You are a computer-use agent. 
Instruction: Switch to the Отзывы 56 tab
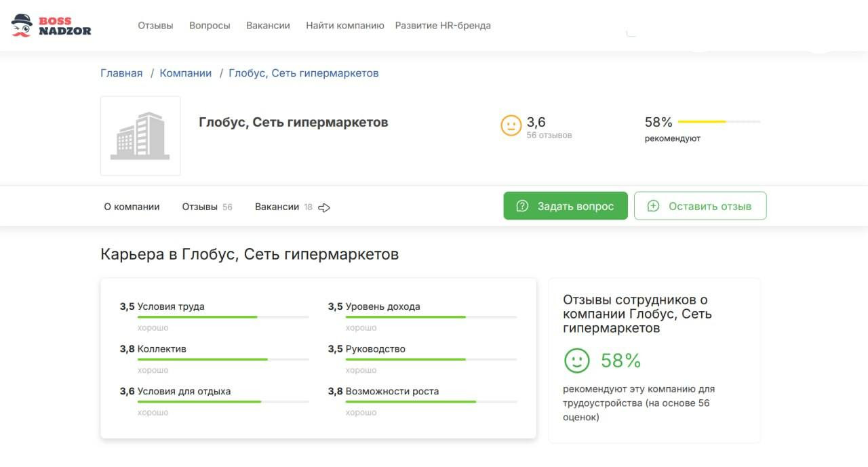pos(207,207)
